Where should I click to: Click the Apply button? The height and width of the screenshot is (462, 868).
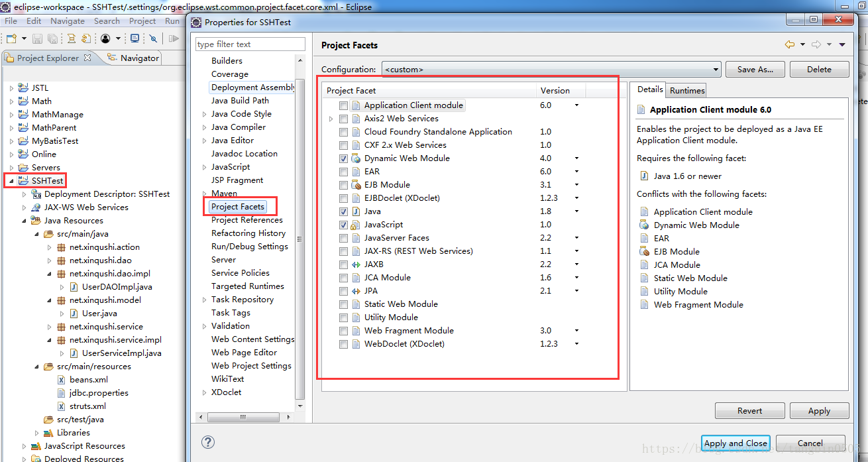[819, 410]
